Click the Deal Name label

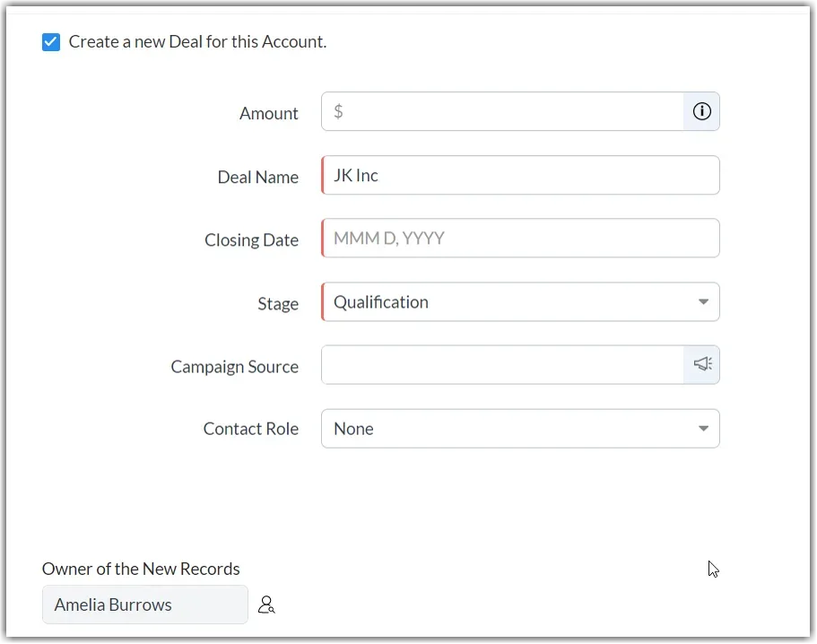(x=258, y=178)
